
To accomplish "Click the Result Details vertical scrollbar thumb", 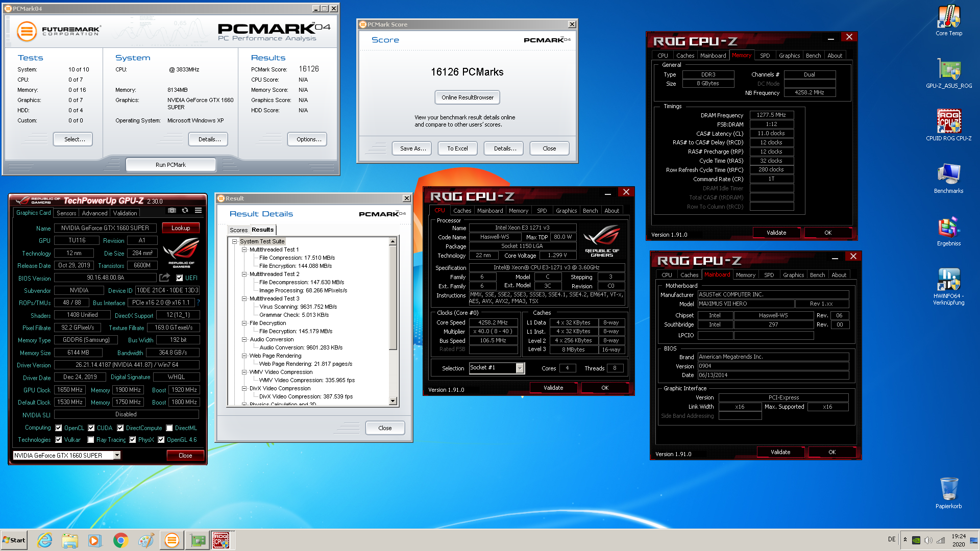I will pyautogui.click(x=393, y=297).
